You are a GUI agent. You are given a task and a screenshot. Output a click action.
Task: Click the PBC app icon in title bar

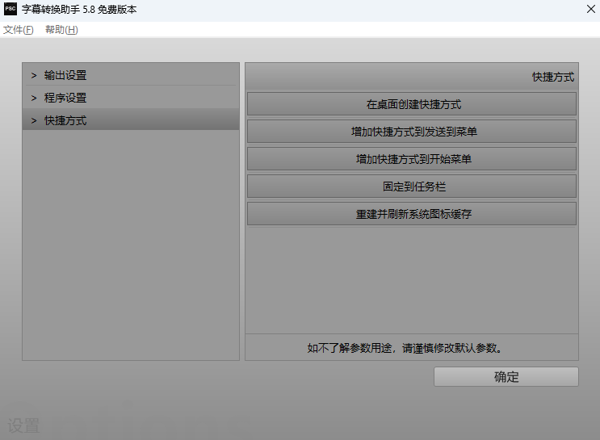pos(10,10)
